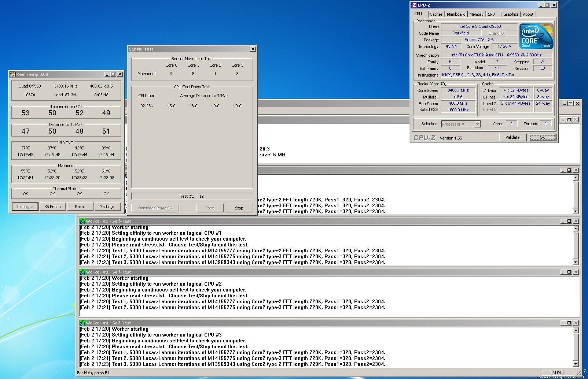This screenshot has width=588, height=379.
Task: Click the Validate button in CPU-Z
Action: 512,137
